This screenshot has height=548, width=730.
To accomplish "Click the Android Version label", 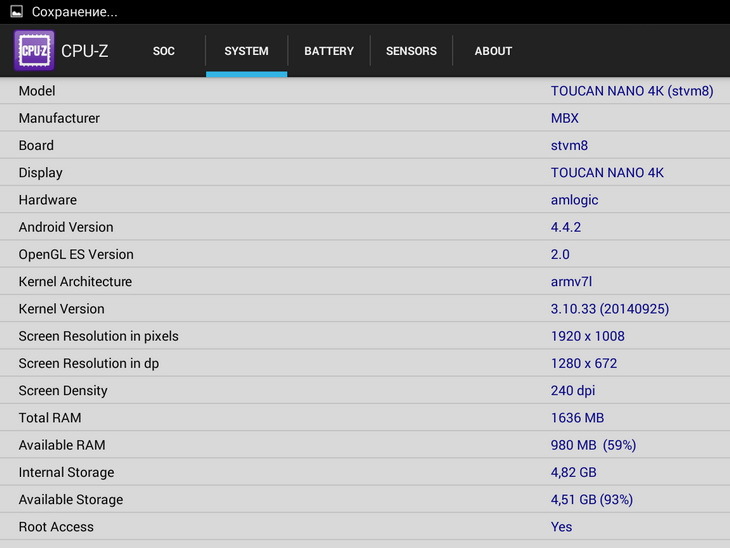I will 66,227.
